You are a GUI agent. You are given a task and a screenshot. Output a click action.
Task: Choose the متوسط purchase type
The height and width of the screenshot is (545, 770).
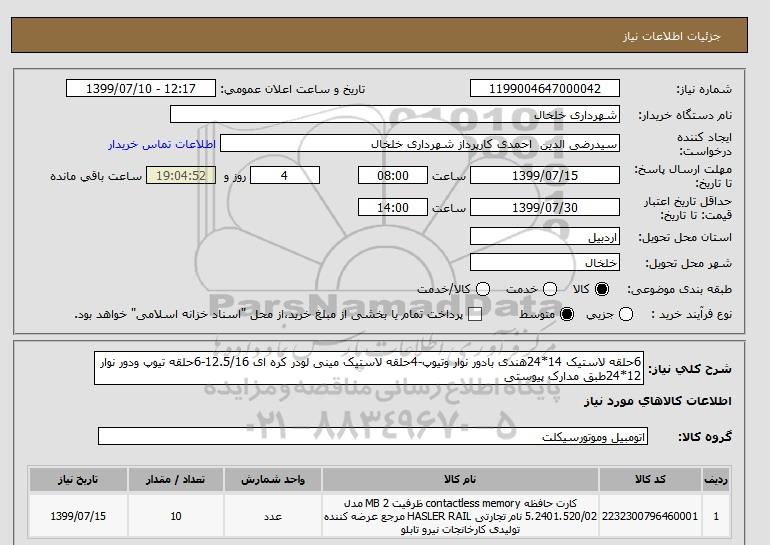coord(567,314)
